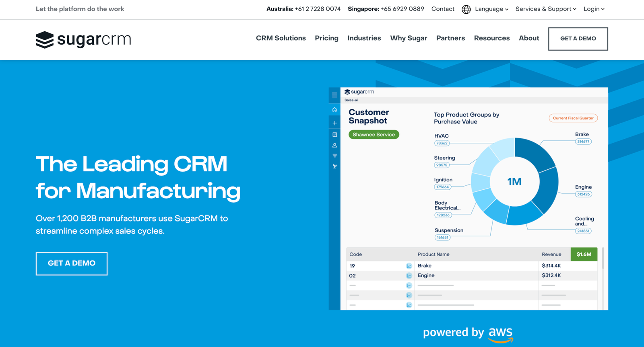
Task: Click The Leading CRM for Manufacturing headline
Action: [x=138, y=177]
